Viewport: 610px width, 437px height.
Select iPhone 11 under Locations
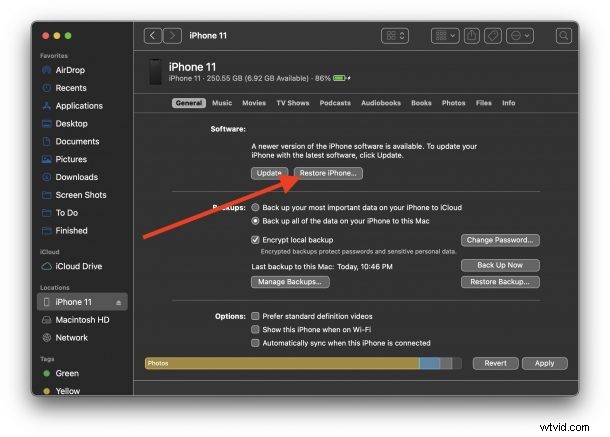pyautogui.click(x=82, y=302)
